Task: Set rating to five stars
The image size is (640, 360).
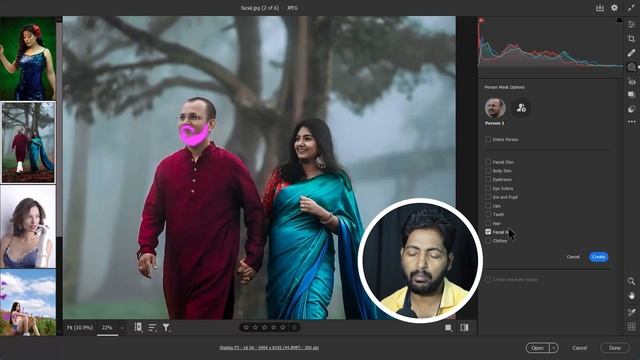Action: click(283, 327)
